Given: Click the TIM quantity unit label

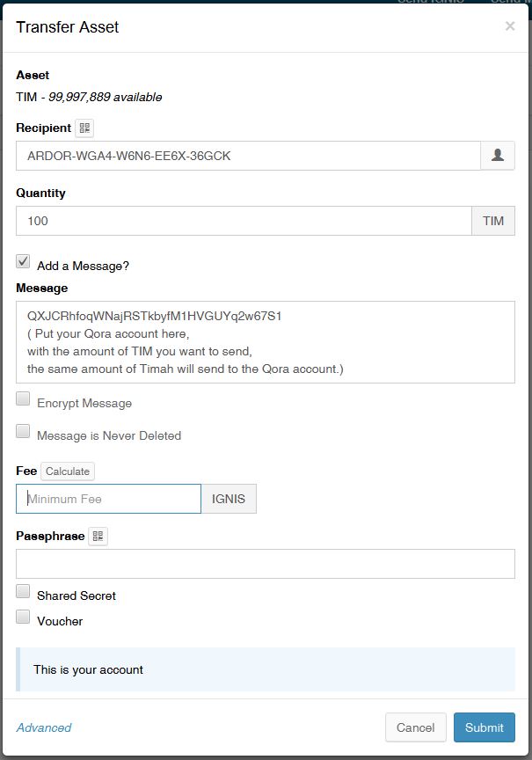Looking at the screenshot, I should 493,221.
